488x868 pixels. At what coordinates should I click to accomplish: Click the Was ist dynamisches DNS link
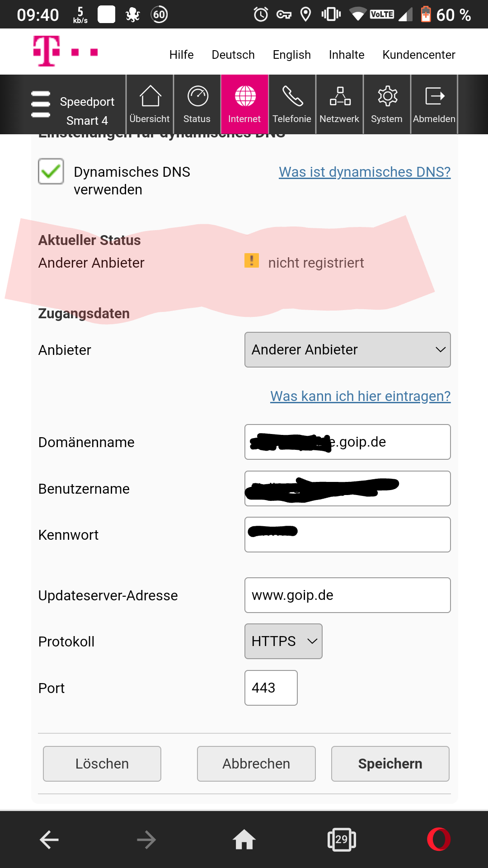[x=364, y=172]
